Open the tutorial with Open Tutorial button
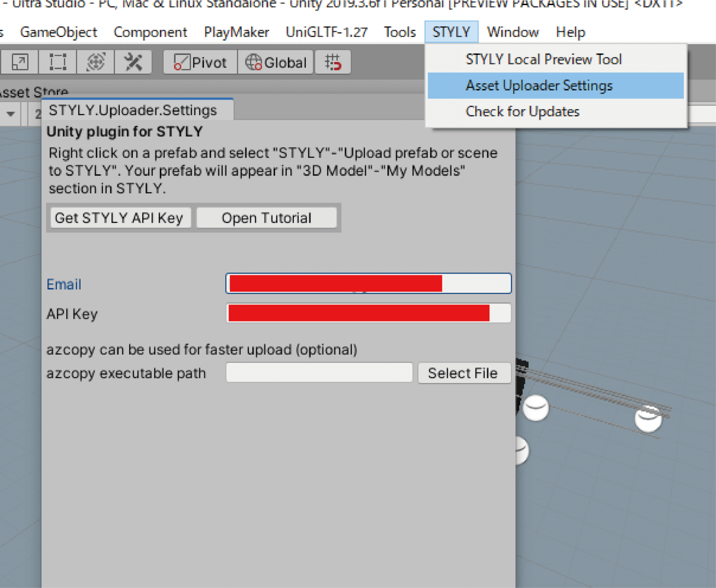 [x=266, y=218]
